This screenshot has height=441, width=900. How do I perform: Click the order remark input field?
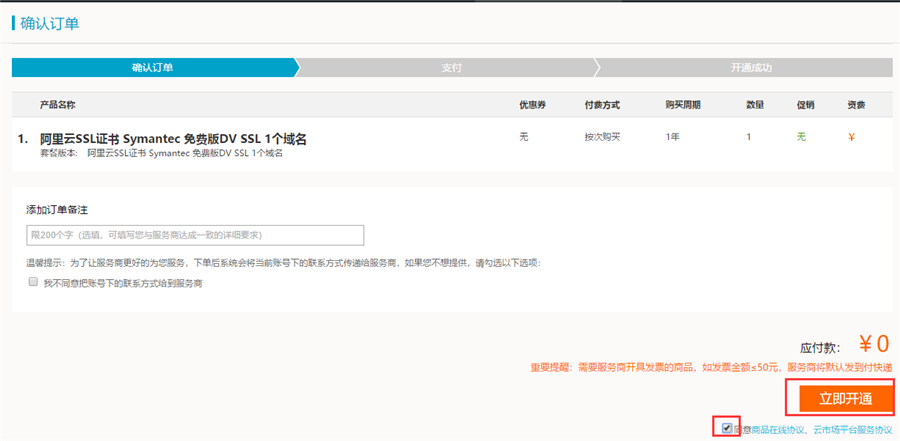click(195, 235)
